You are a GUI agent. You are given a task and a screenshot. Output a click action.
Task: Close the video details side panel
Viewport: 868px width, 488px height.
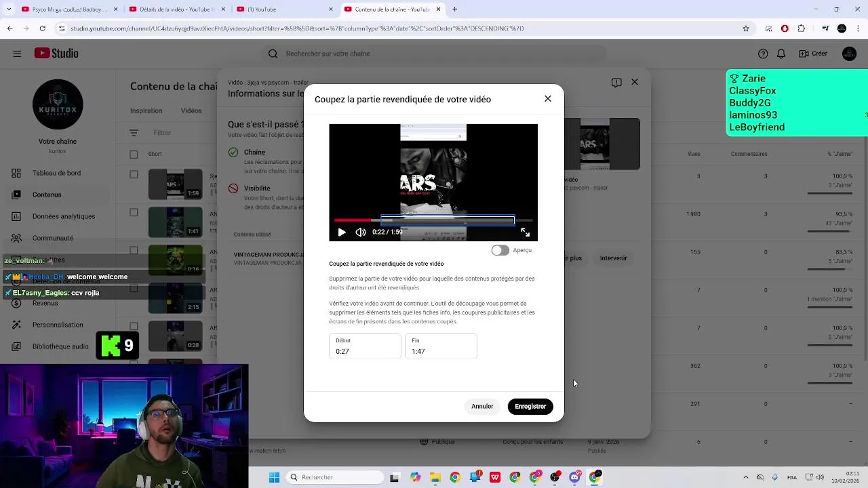[x=635, y=82]
